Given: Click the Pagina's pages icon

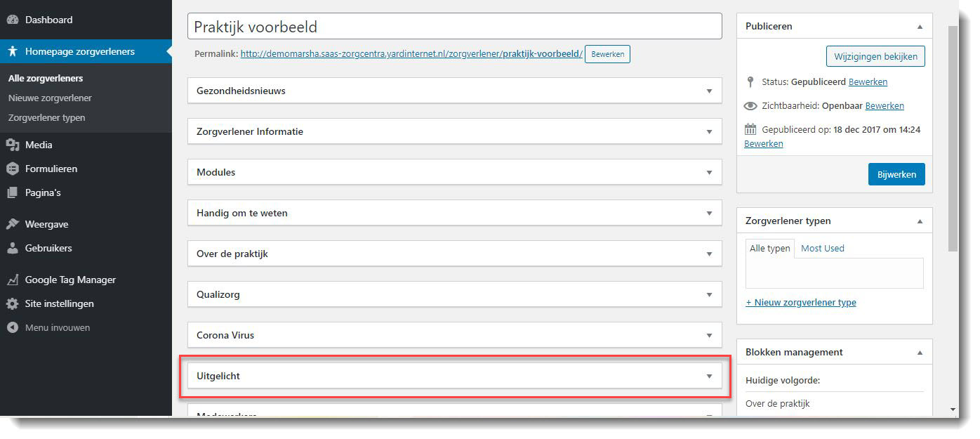Looking at the screenshot, I should pyautogui.click(x=12, y=192).
